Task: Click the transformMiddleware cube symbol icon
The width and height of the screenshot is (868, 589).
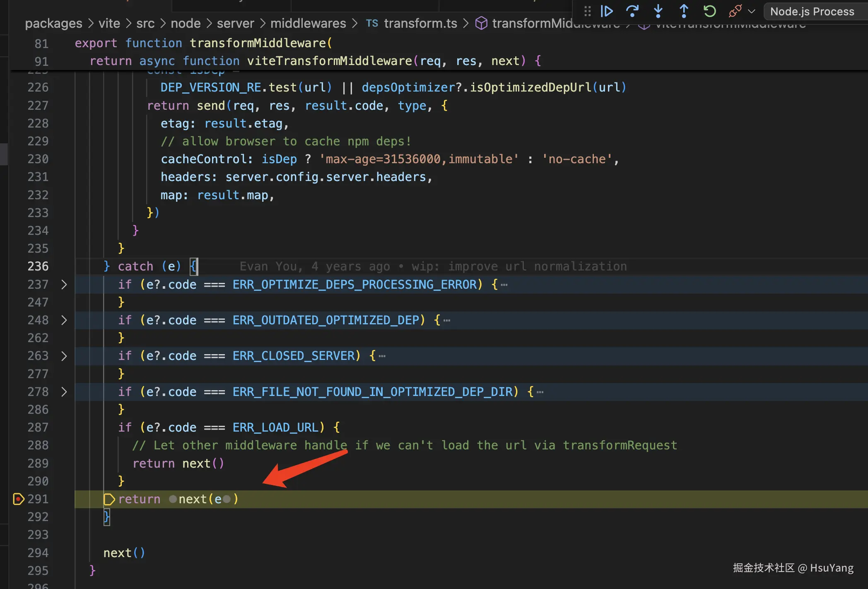Action: pos(481,23)
